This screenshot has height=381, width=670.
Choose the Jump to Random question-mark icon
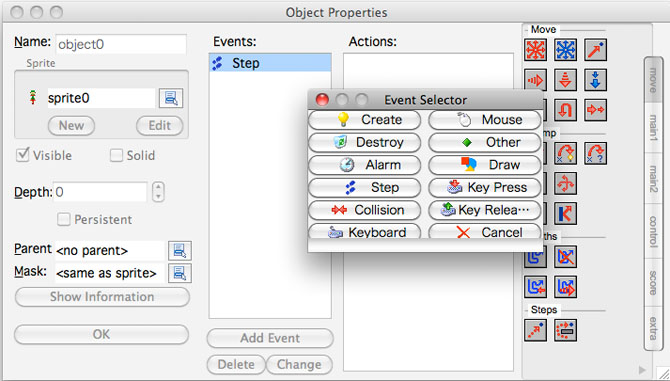coord(595,153)
